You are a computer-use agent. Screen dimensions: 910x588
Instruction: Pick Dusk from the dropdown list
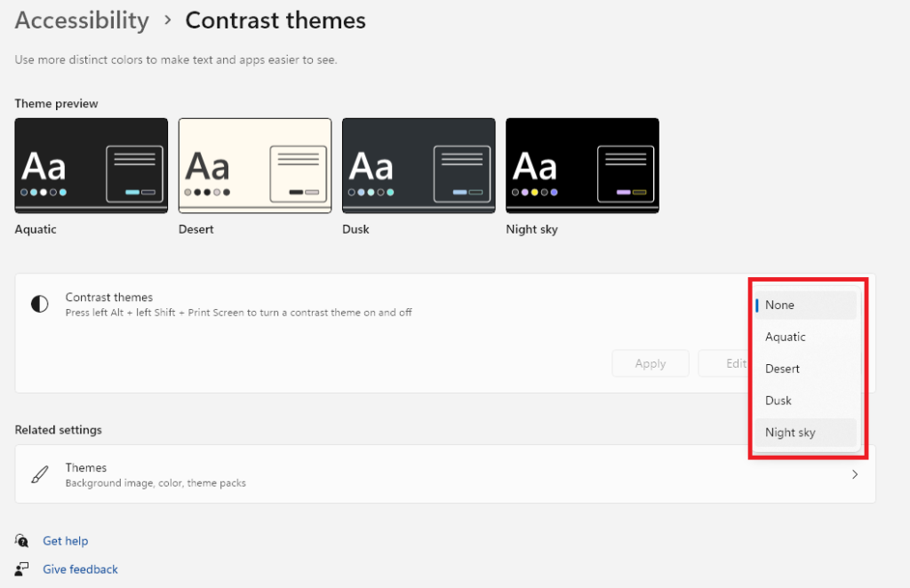tap(805, 401)
